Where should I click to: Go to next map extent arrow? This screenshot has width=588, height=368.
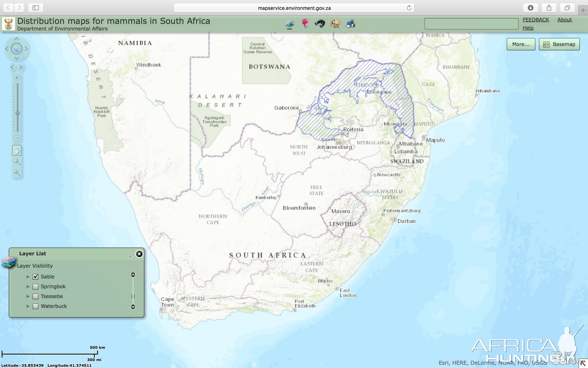click(21, 67)
